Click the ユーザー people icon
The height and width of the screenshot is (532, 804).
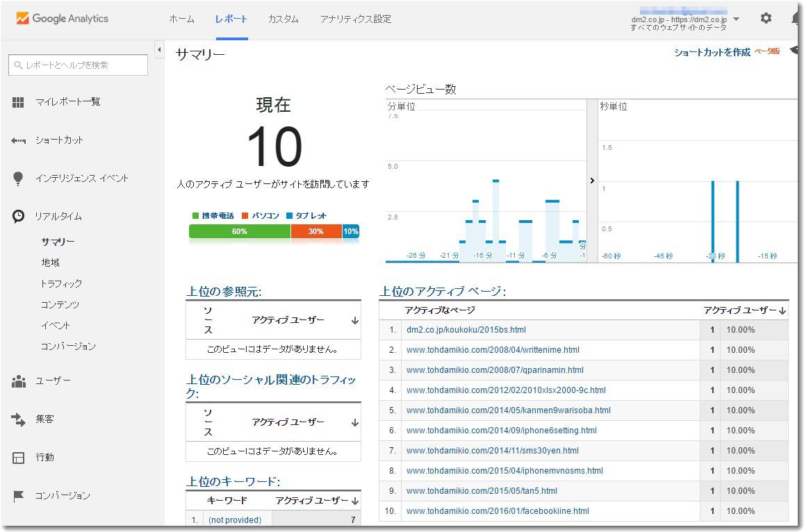pos(19,381)
